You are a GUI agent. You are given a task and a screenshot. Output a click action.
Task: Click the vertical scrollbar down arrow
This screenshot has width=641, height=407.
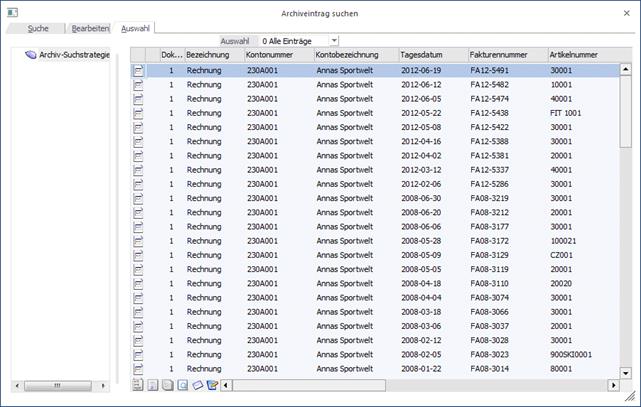pyautogui.click(x=626, y=372)
